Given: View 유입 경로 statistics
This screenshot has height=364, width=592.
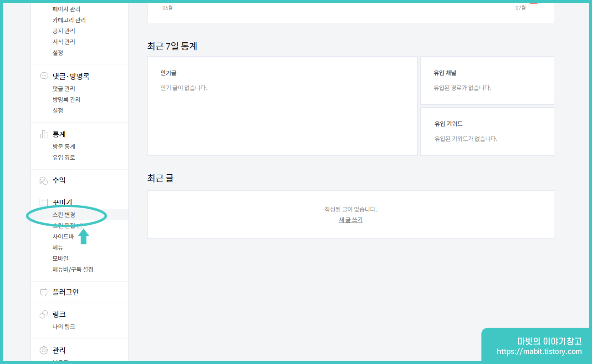Looking at the screenshot, I should 64,157.
